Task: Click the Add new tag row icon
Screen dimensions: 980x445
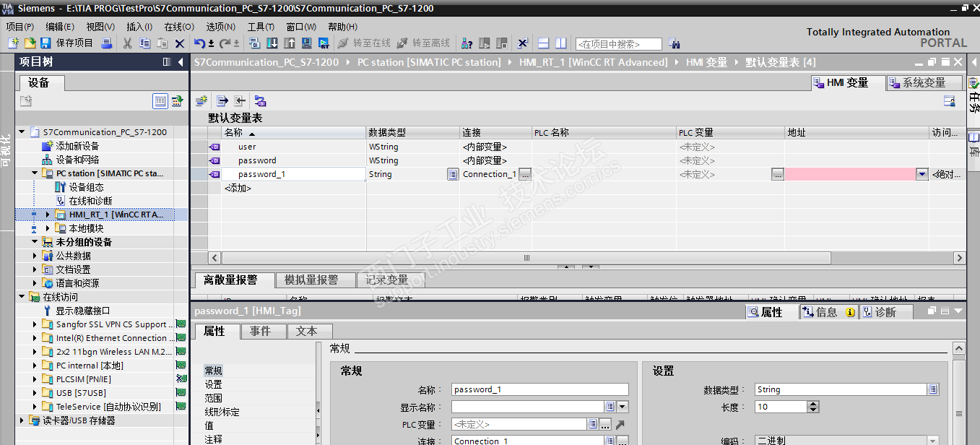Action: pos(201,101)
